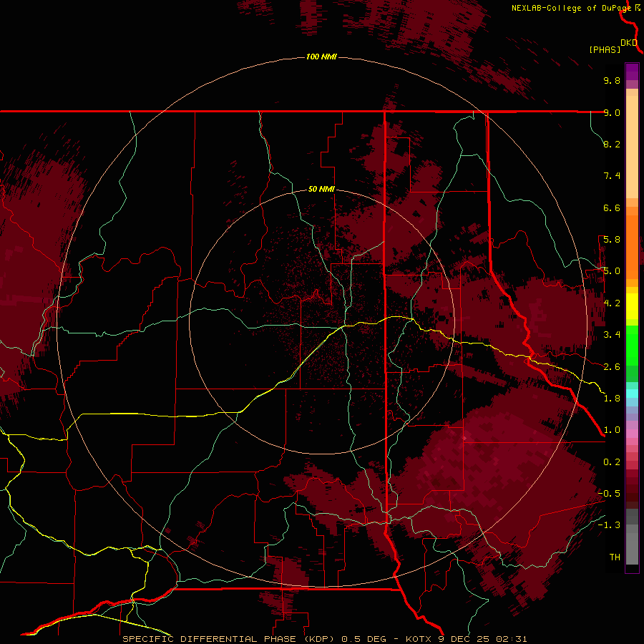Click the 5.0 scale value
This screenshot has height=644, width=644.
(612, 271)
